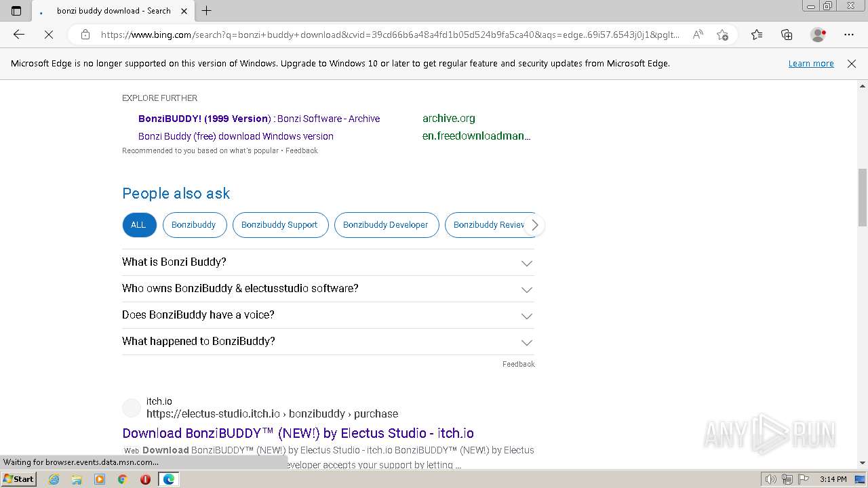
Task: Expand What happened to BonziBuddy? question
Action: point(328,342)
